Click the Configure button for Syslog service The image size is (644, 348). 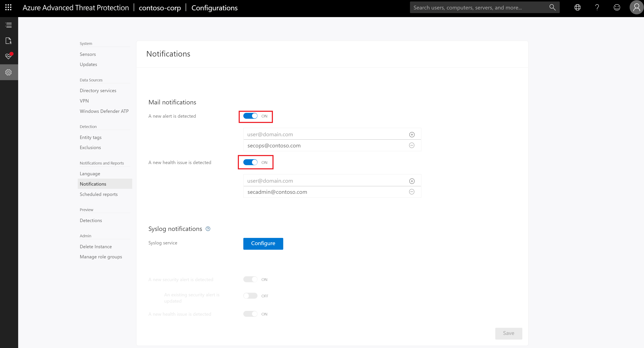pyautogui.click(x=263, y=243)
